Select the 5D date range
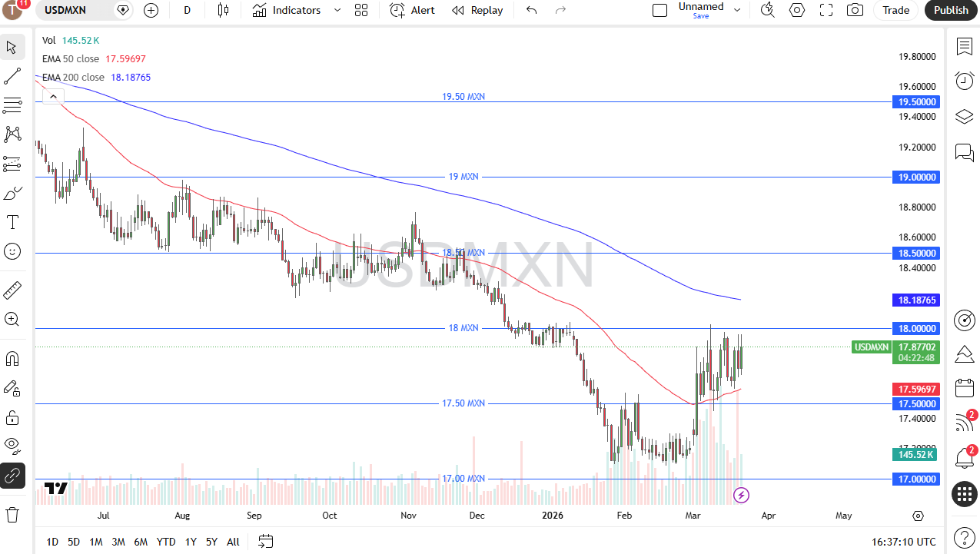Image resolution: width=980 pixels, height=554 pixels. coord(74,542)
